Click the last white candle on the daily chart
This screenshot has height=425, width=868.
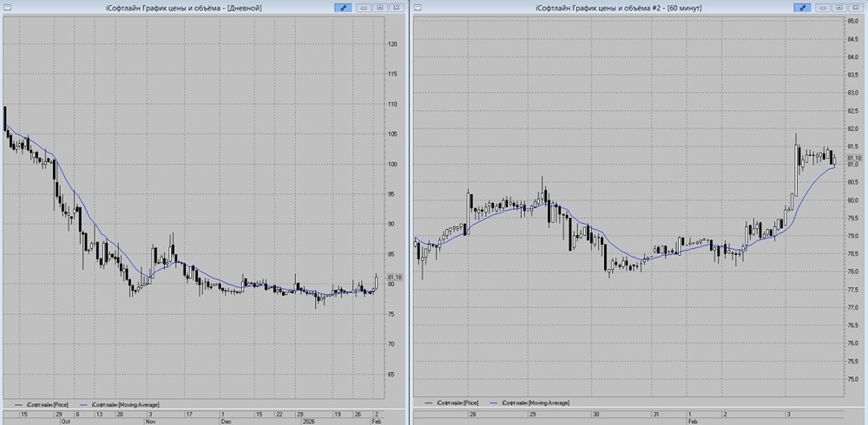pos(376,282)
